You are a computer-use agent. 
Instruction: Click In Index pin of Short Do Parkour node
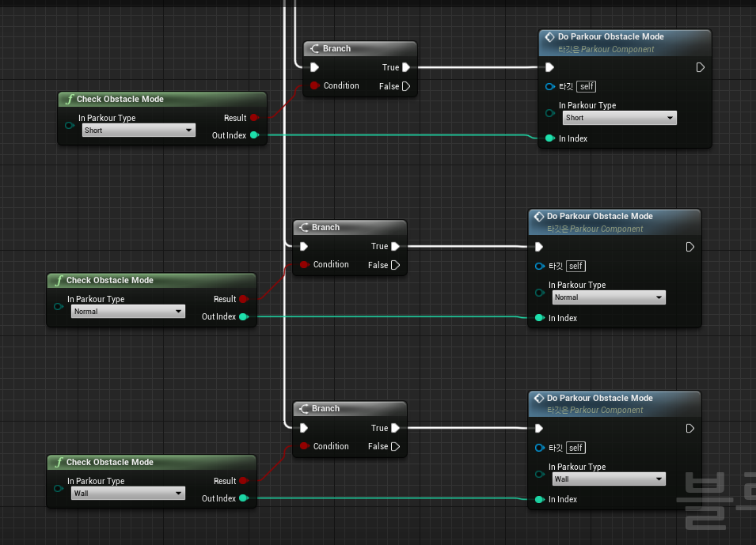click(x=549, y=138)
